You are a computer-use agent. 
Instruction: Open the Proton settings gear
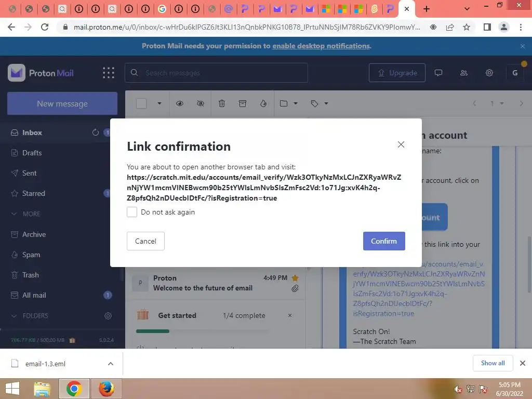(489, 73)
